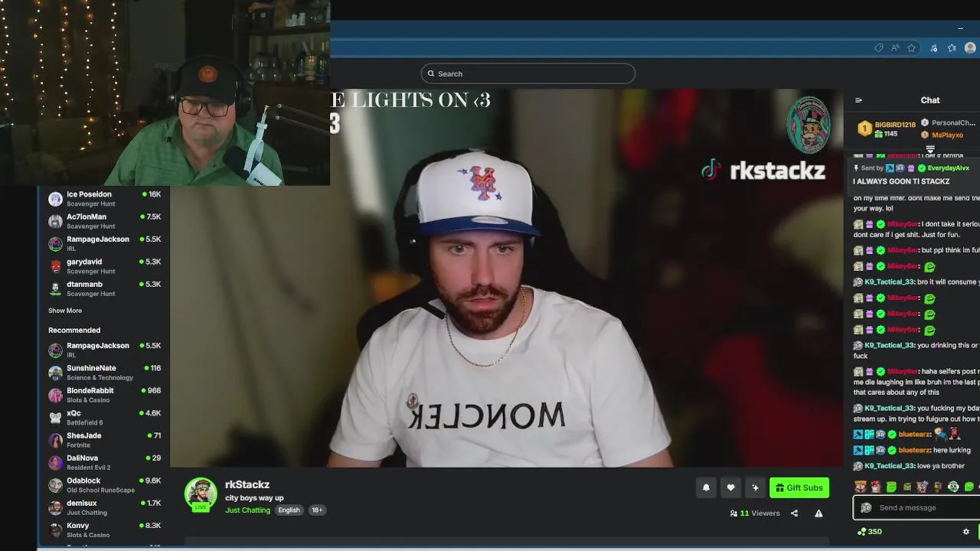The image size is (980, 551).
Task: Click PersonalCh... in the gift leaderboard
Action: coord(953,122)
